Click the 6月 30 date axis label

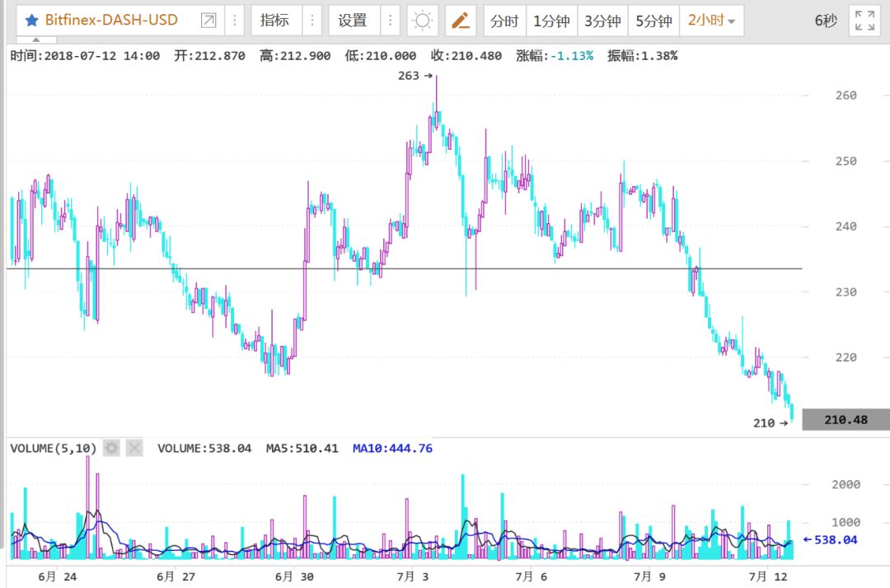[x=294, y=576]
